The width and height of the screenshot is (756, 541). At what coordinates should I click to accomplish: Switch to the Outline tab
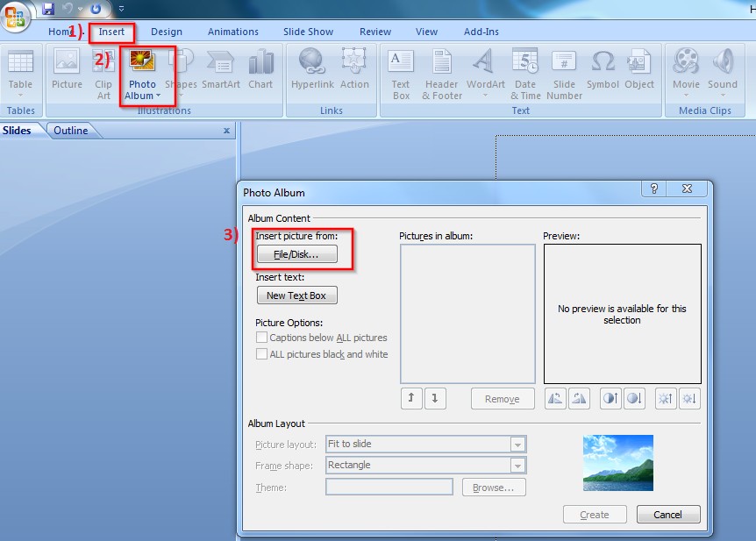pos(71,130)
